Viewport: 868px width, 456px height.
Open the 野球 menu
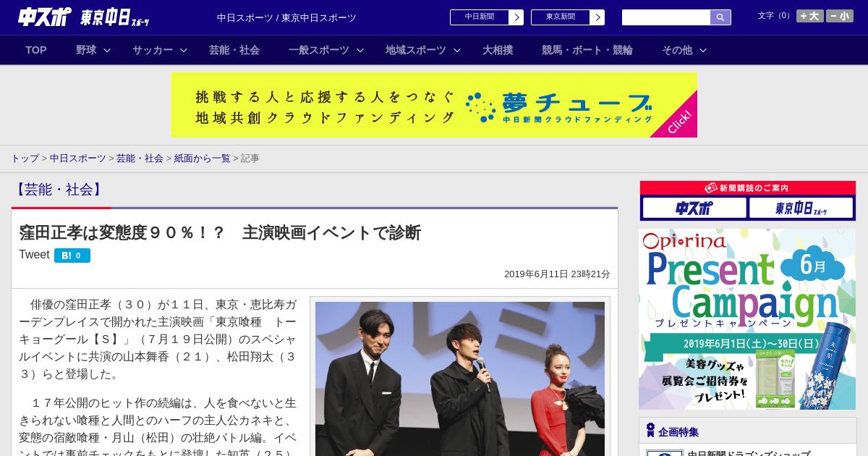(86, 50)
